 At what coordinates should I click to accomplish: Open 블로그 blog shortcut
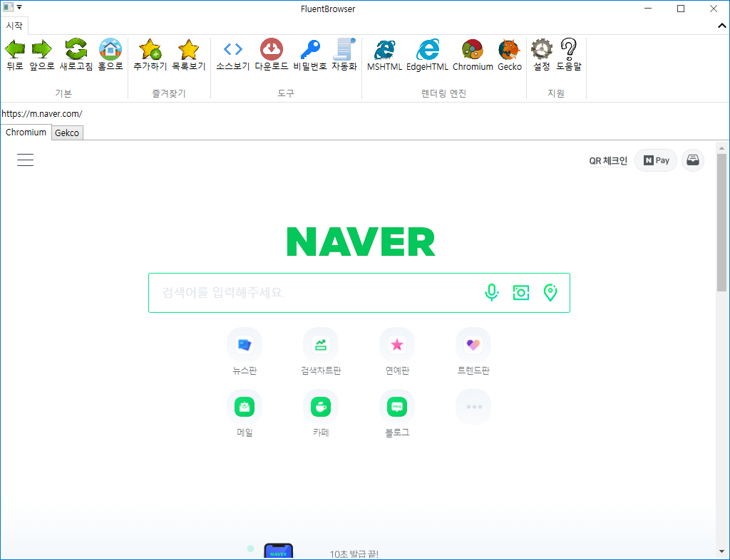pos(397,413)
